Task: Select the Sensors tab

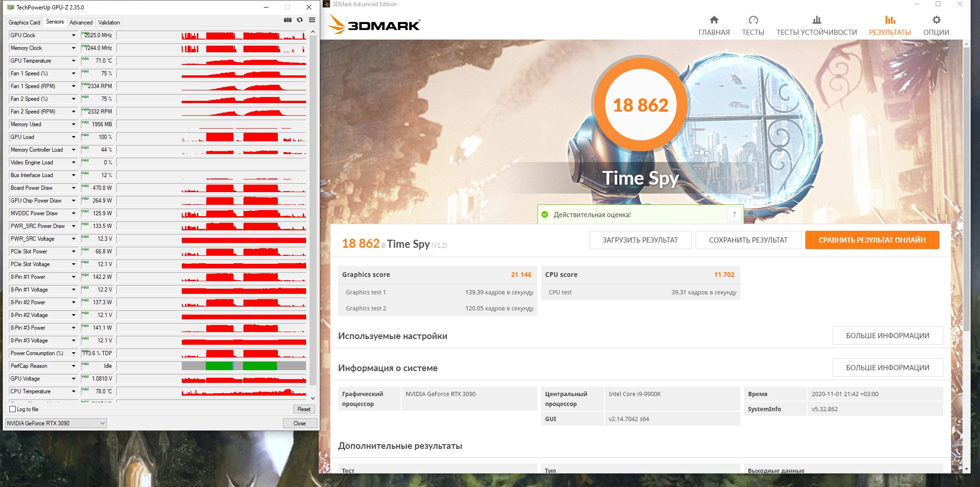Action: pyautogui.click(x=55, y=22)
